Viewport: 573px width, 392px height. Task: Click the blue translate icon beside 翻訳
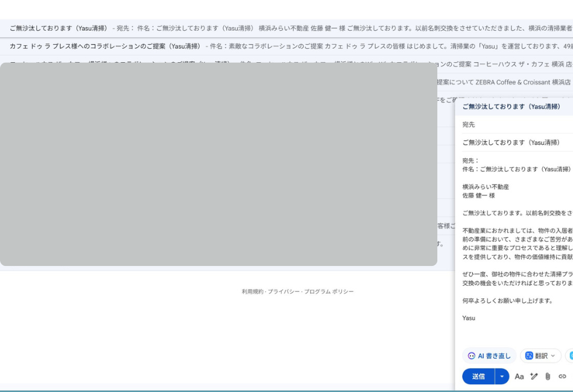click(529, 356)
